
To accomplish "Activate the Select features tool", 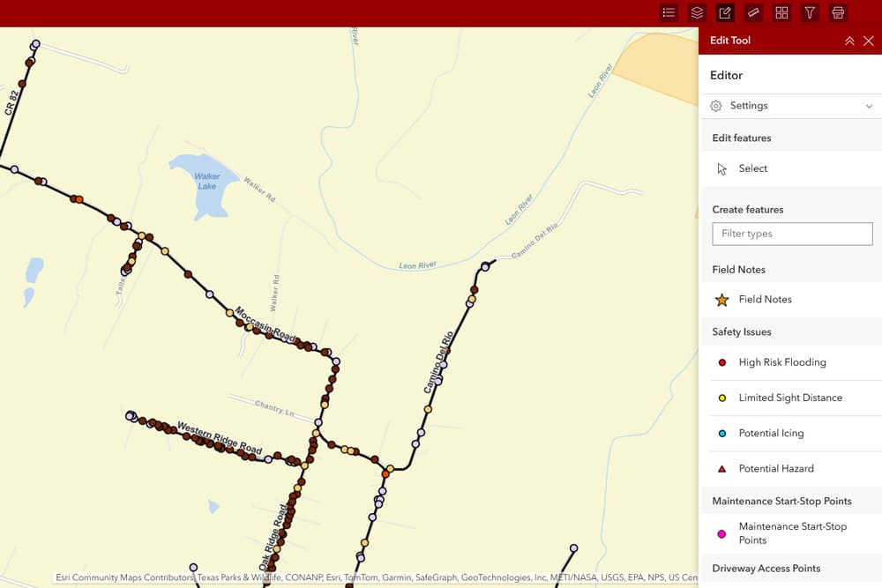I will click(x=752, y=168).
